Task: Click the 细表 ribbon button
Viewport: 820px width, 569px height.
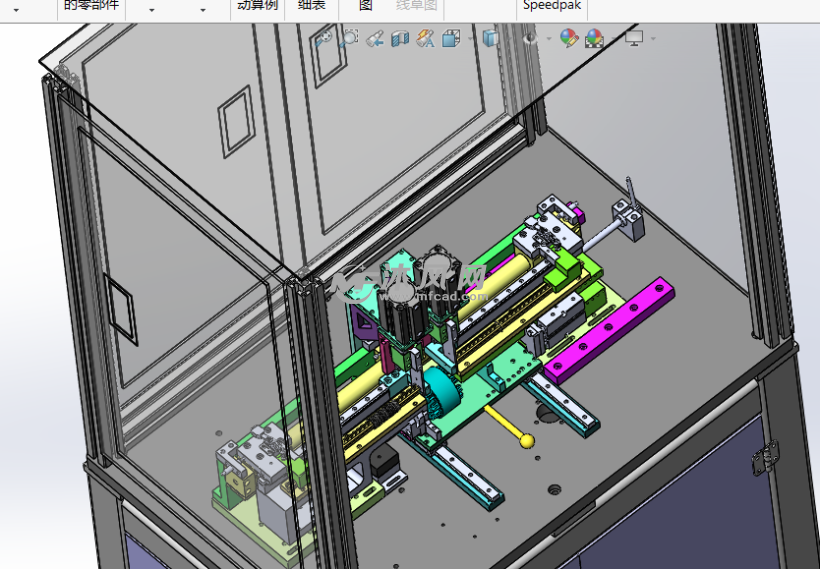Action: coord(312,5)
